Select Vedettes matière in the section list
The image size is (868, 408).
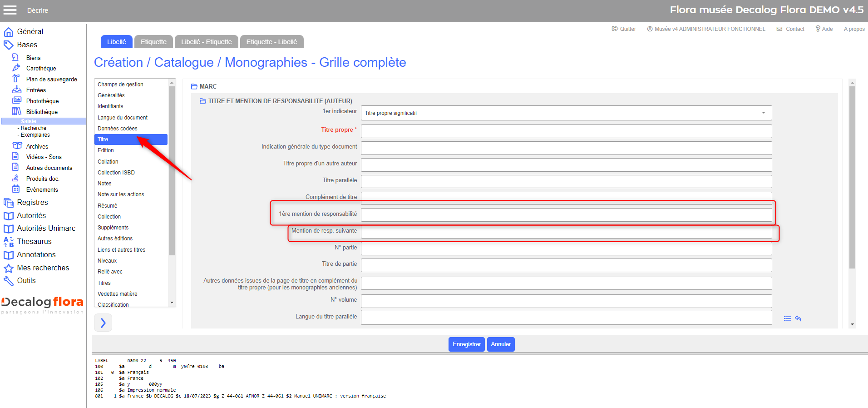pyautogui.click(x=131, y=294)
